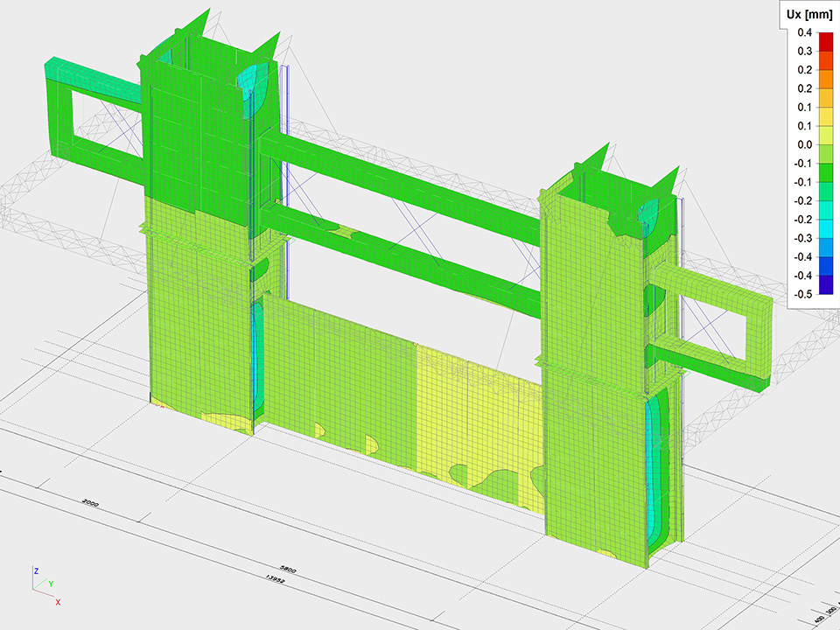This screenshot has height=630, width=840.
Task: Select the 5800 dimension label
Action: pyautogui.click(x=288, y=570)
